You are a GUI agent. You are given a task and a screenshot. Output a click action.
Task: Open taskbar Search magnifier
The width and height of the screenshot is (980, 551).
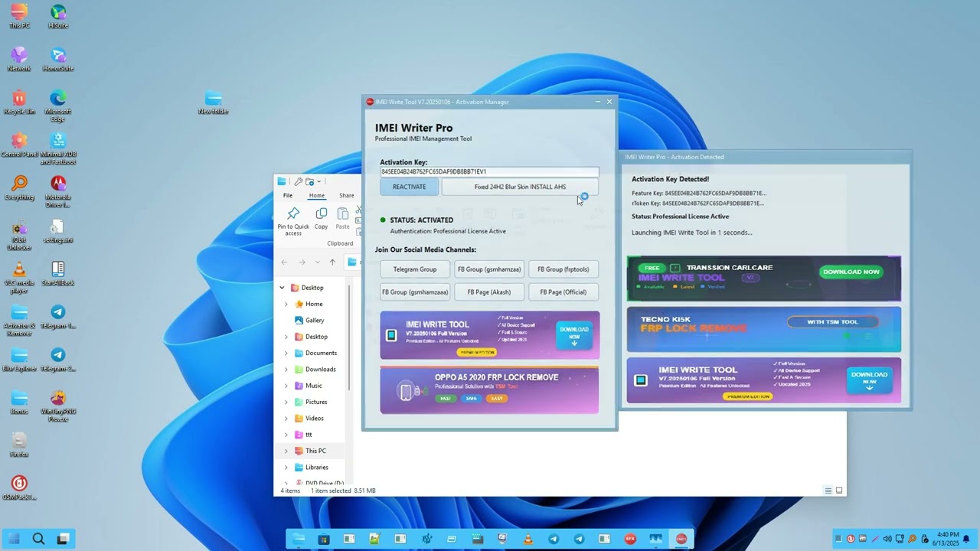point(38,539)
